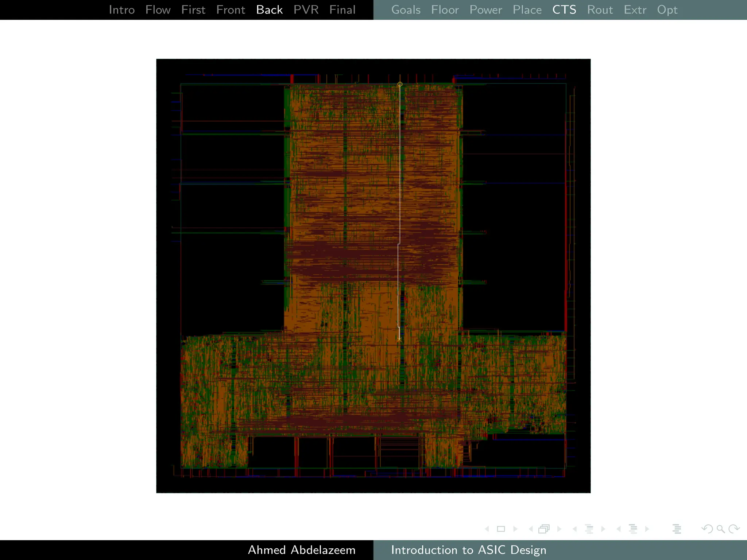
Task: Click the undo-style back arrow icon
Action: click(x=707, y=529)
